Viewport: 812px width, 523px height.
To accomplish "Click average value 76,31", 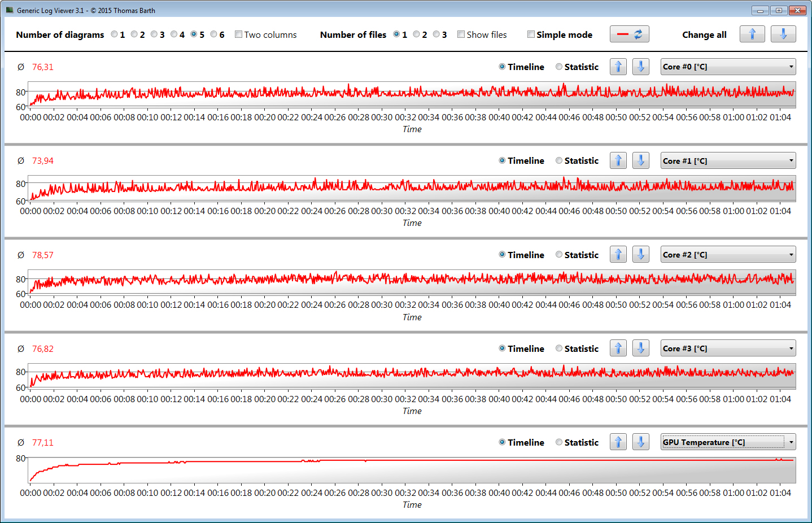I will pyautogui.click(x=42, y=67).
